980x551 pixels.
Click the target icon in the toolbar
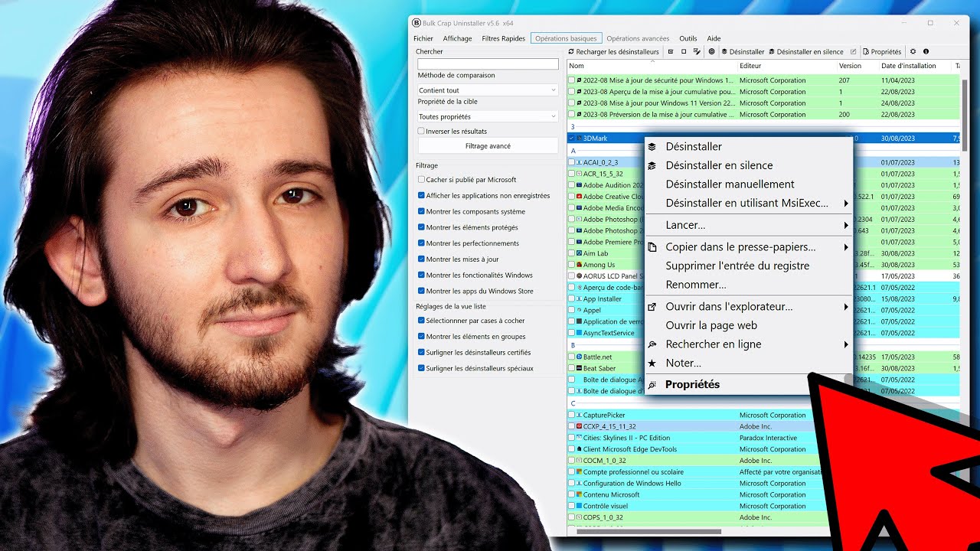pyautogui.click(x=711, y=51)
